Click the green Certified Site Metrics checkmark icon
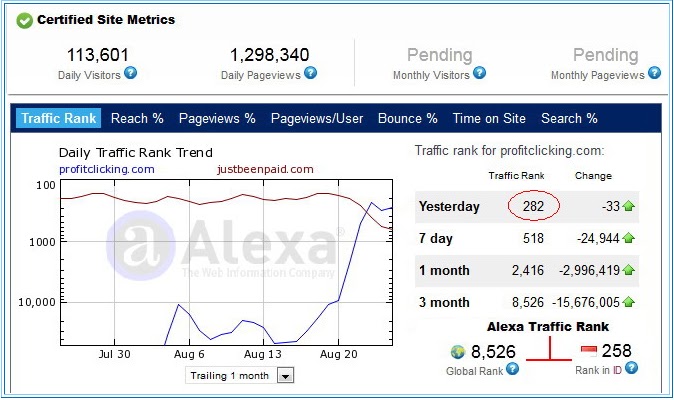Screen dimensions: 674x400 (x=25, y=20)
